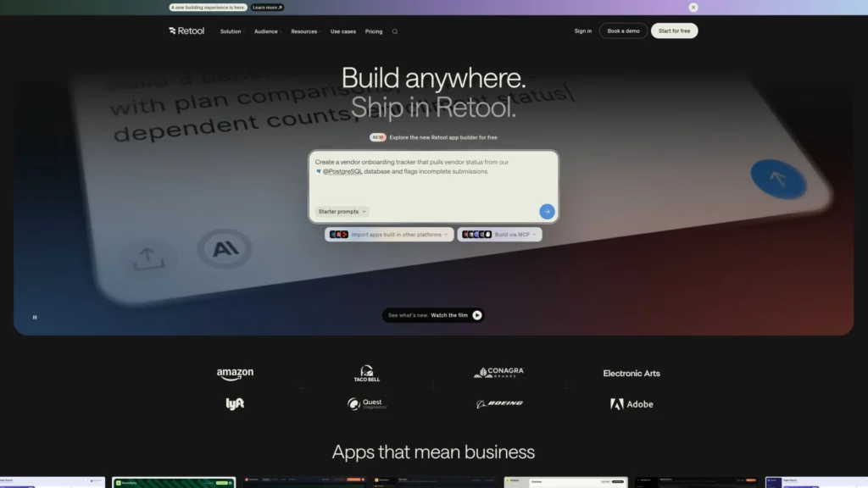Open Import apps built in other platforms dropdown
The height and width of the screenshot is (488, 868).
389,235
